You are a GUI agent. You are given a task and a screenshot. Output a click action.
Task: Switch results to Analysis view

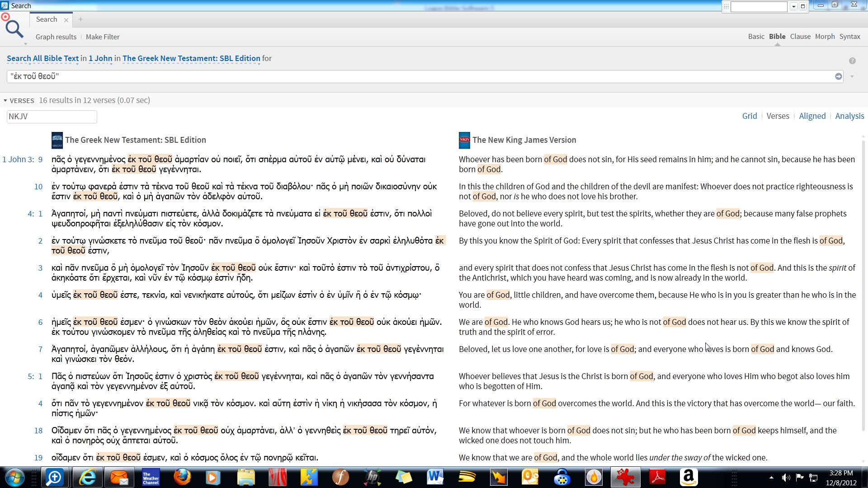[x=849, y=116]
